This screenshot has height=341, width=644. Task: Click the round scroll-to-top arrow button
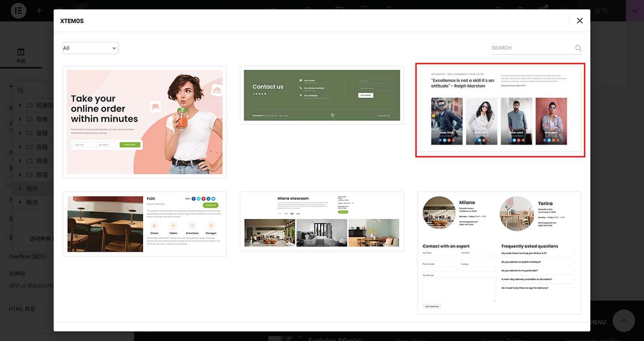(623, 321)
